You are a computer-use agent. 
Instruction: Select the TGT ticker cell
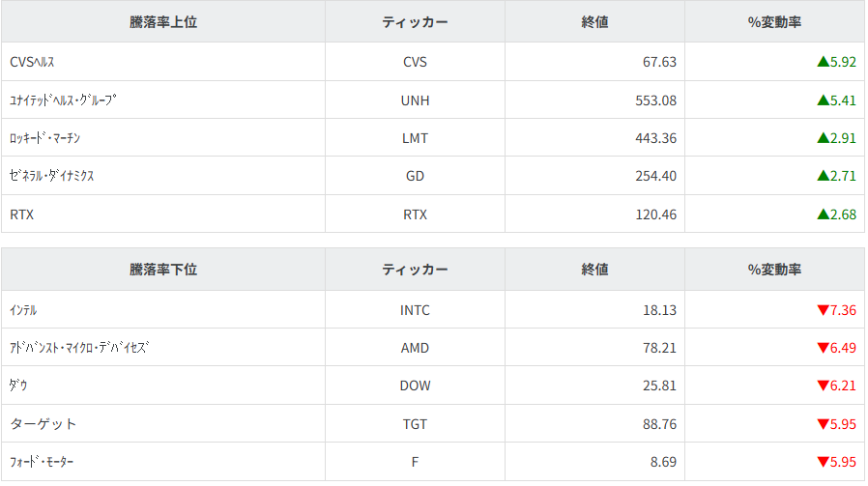pyautogui.click(x=415, y=424)
